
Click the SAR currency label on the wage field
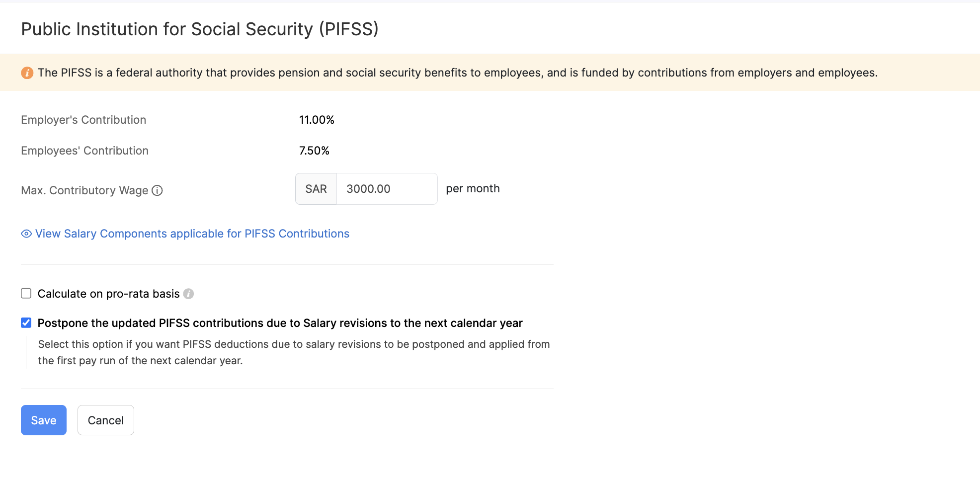pyautogui.click(x=316, y=189)
